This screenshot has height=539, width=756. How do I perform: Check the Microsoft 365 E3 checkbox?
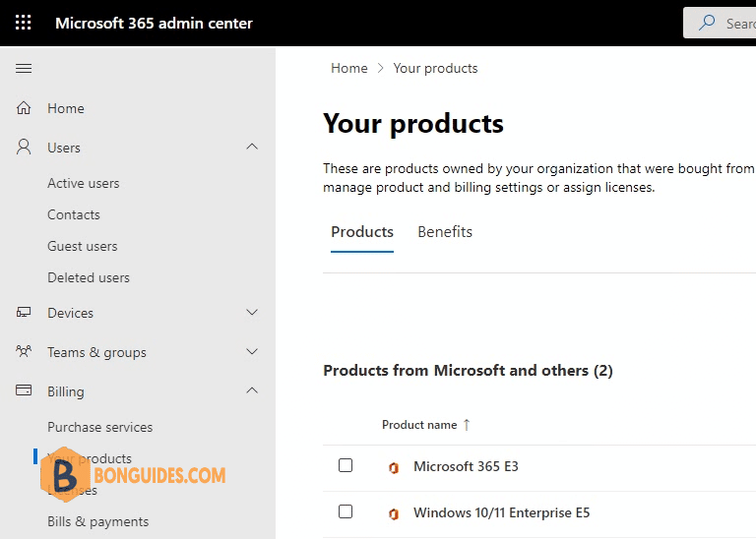pyautogui.click(x=346, y=465)
